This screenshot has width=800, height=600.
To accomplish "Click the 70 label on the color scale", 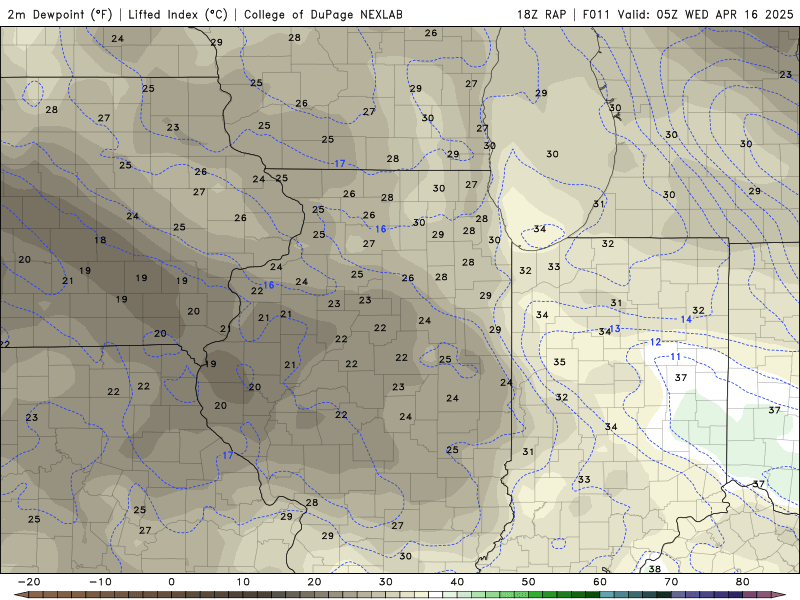I will (x=671, y=582).
